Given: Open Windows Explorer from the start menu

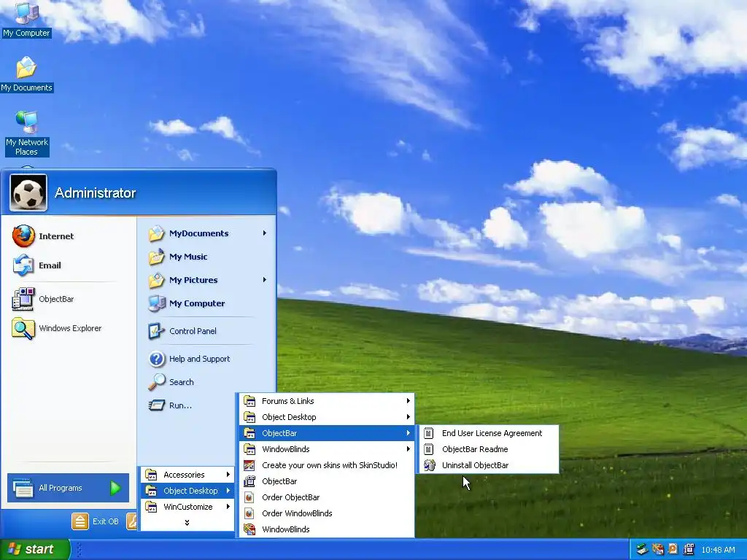Looking at the screenshot, I should [x=57, y=328].
